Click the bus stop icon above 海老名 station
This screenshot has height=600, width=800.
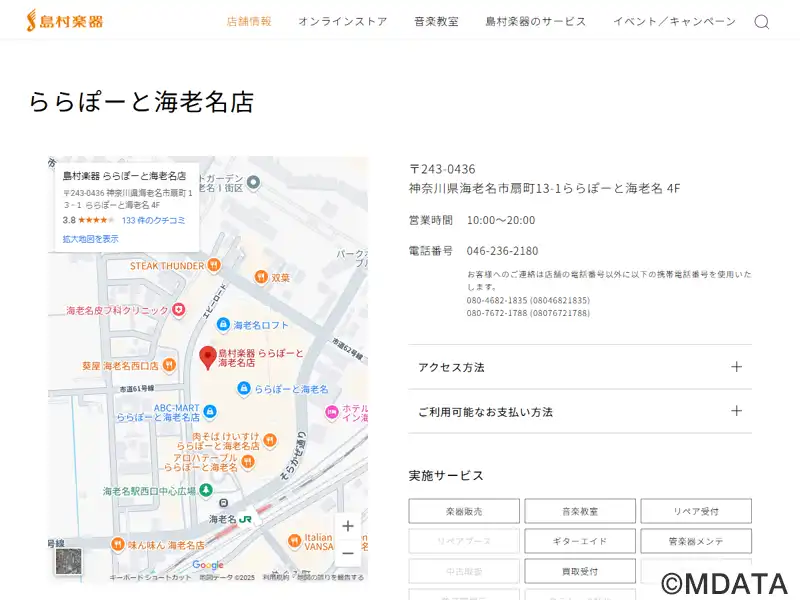click(223, 504)
